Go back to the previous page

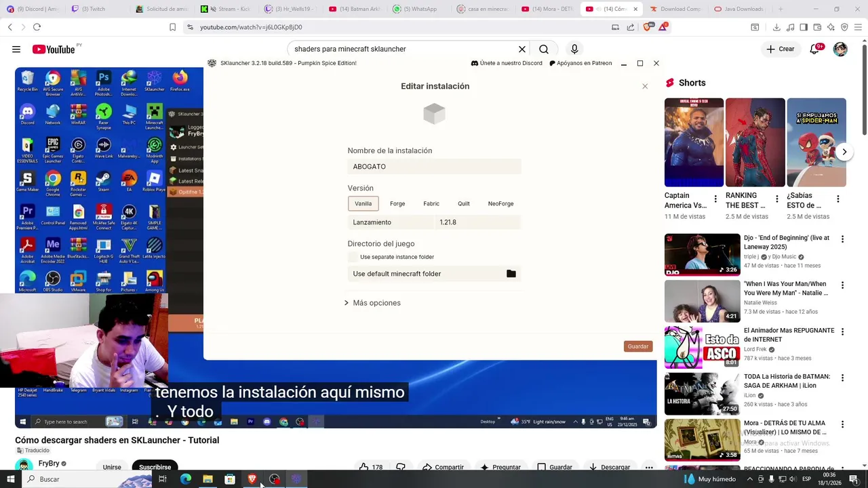click(x=9, y=27)
